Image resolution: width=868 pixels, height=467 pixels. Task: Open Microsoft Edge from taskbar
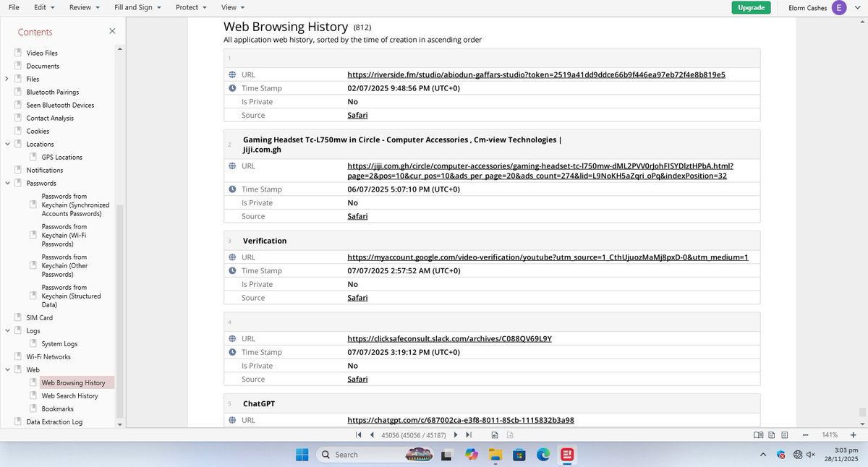543,454
